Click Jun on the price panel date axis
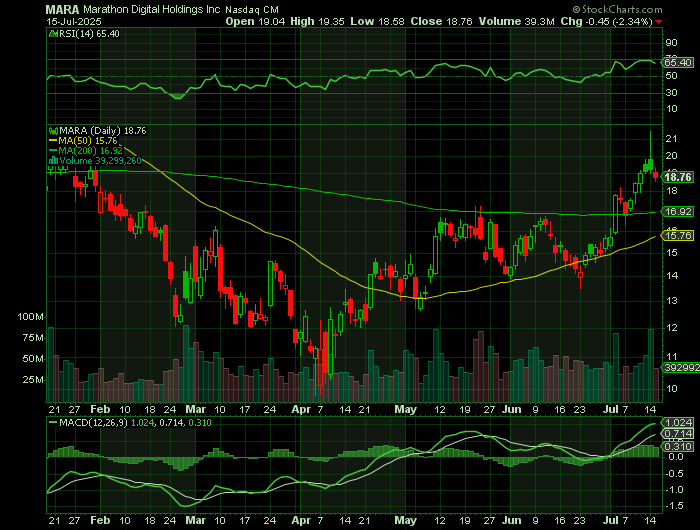 [x=512, y=409]
